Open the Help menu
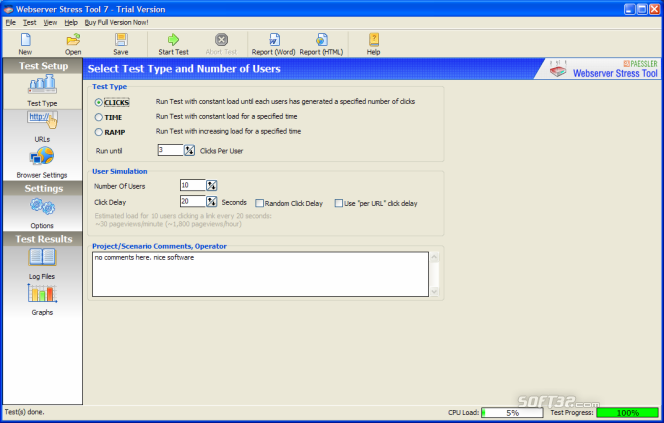Screen dimensions: 664x423 pyautogui.click(x=71, y=22)
